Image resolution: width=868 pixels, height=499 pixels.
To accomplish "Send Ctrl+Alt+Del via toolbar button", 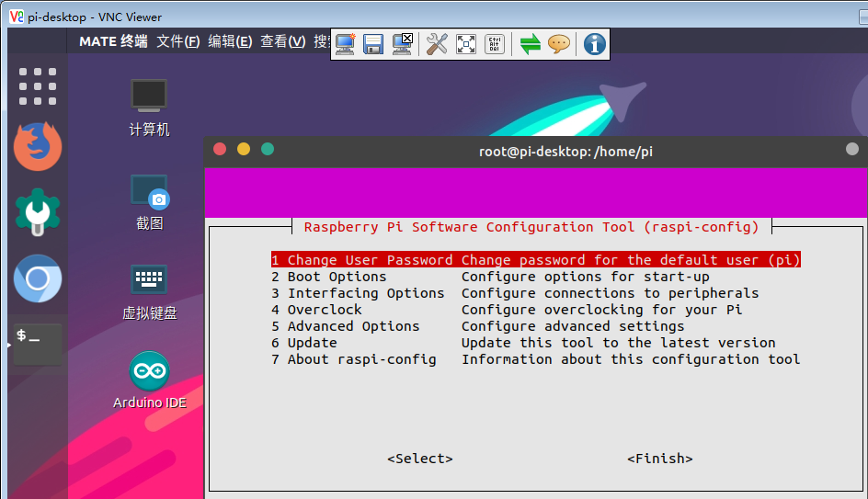I will 495,43.
